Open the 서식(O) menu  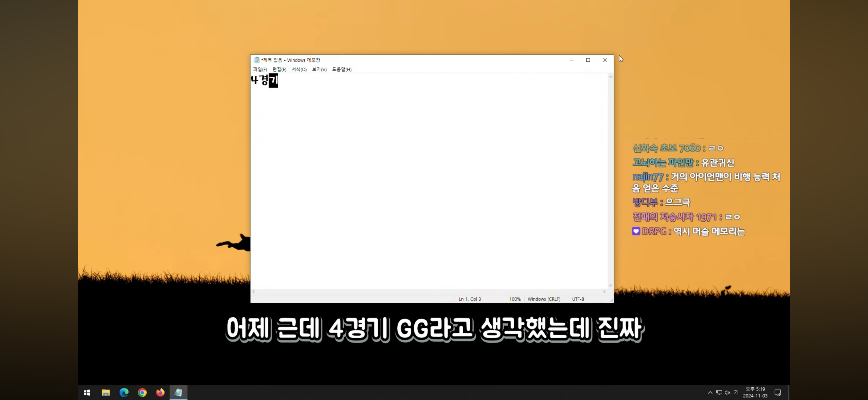[x=299, y=69]
